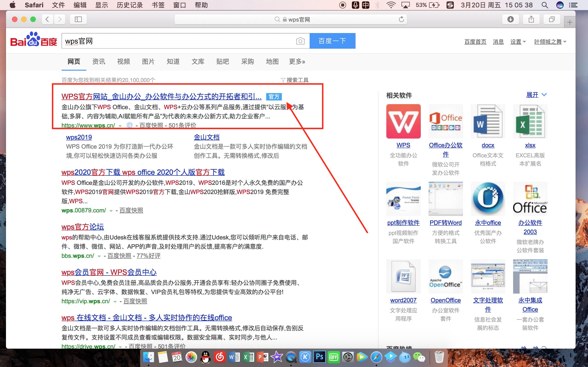Open Spotlight search from the menu bar
The width and height of the screenshot is (588, 367).
(545, 5)
